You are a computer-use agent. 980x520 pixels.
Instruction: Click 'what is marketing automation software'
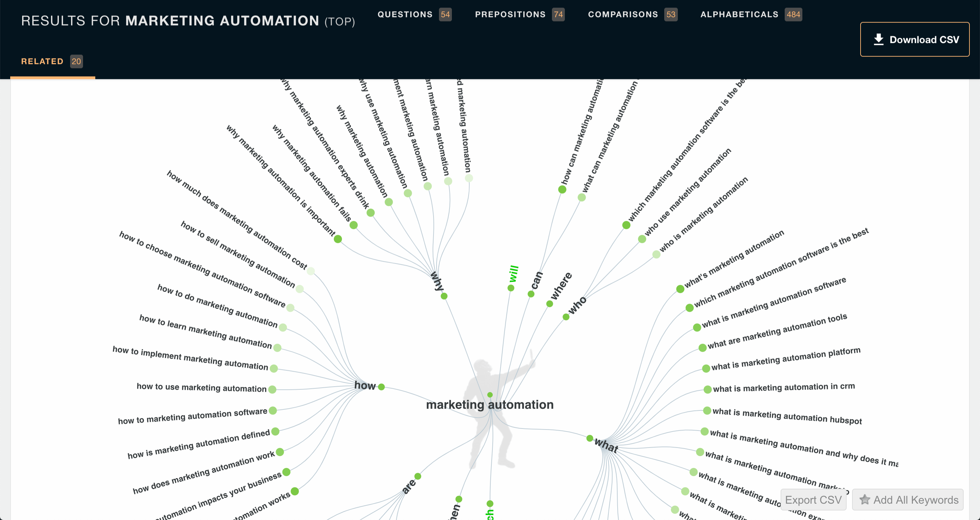[774, 302]
